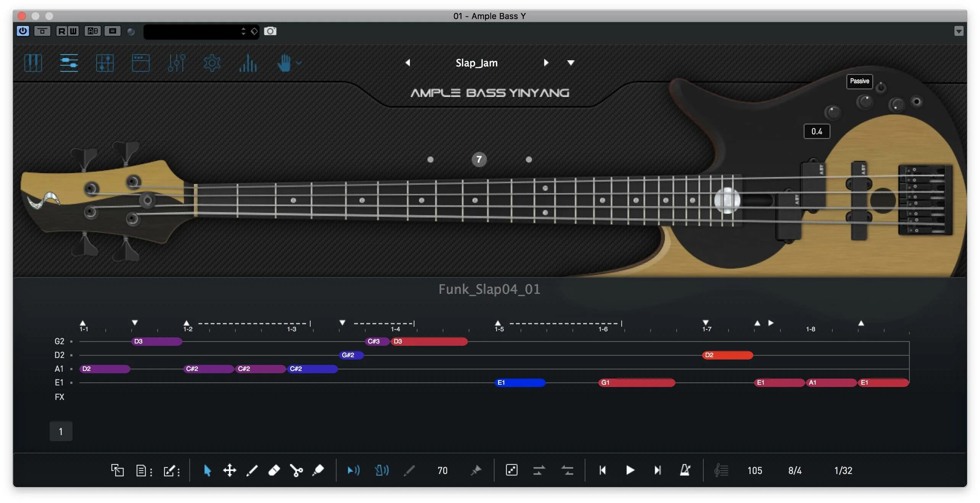Select the C#3 note on G2 string

click(377, 341)
